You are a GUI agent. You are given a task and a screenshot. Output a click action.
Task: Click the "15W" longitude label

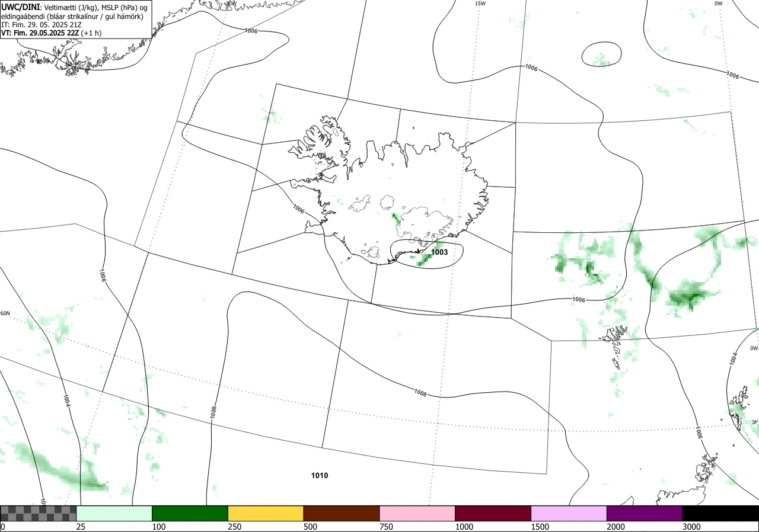tap(480, 4)
